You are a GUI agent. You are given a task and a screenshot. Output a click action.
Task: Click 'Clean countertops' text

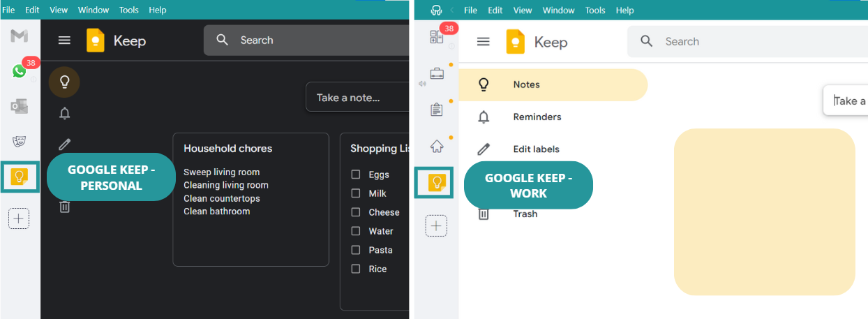[x=222, y=198]
